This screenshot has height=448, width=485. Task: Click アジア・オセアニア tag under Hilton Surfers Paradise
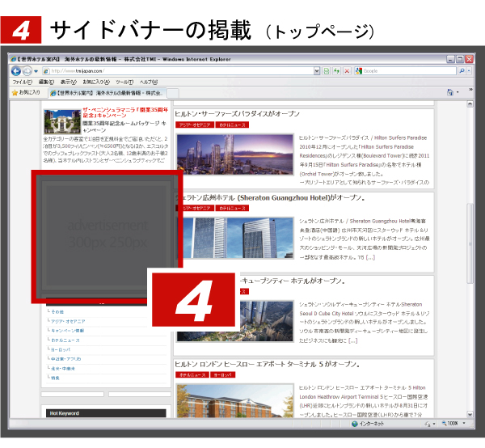point(195,125)
